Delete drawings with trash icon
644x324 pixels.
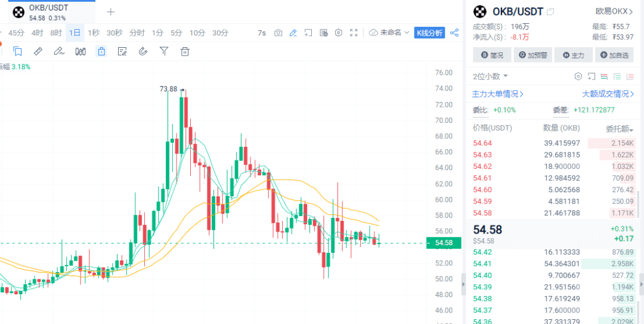(185, 51)
